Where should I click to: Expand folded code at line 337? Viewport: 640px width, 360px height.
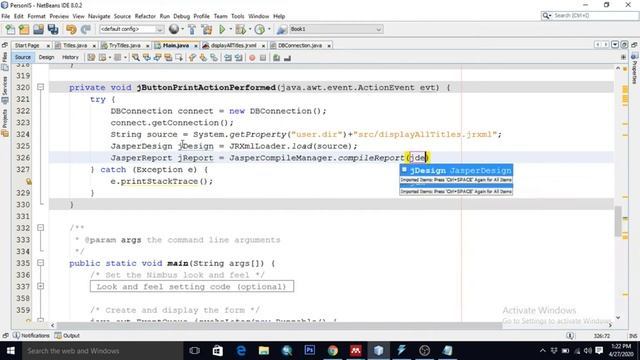[40, 287]
